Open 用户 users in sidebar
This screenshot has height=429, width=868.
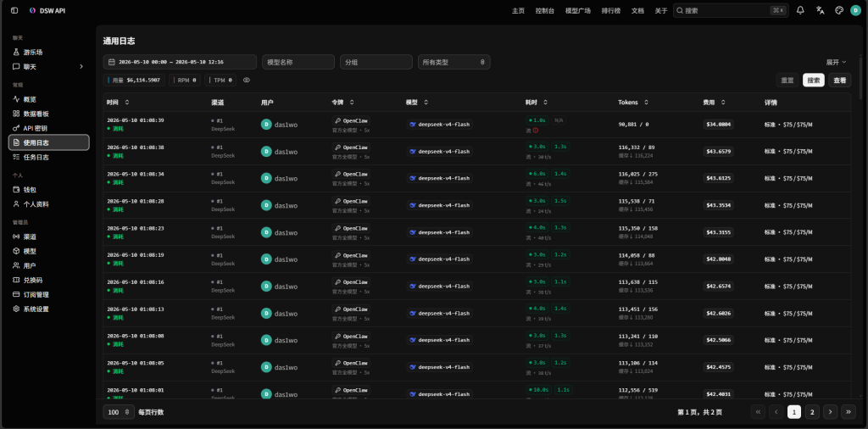click(x=48, y=265)
